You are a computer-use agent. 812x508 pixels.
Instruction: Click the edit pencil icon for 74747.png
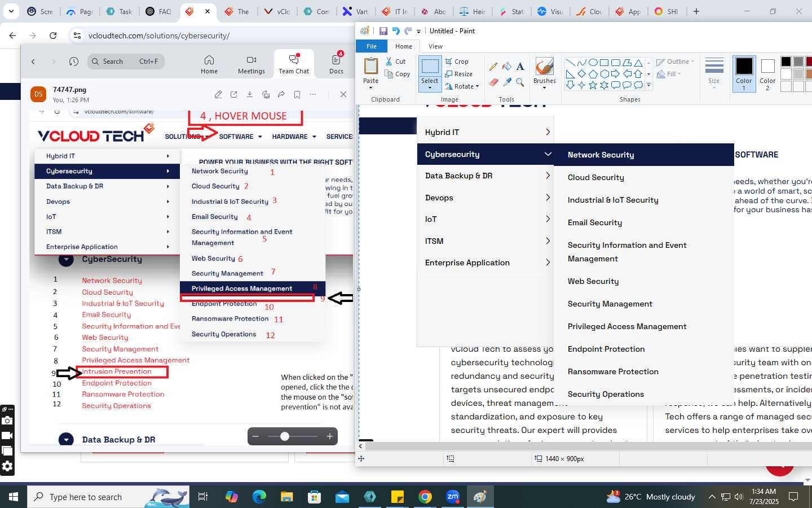coord(218,94)
